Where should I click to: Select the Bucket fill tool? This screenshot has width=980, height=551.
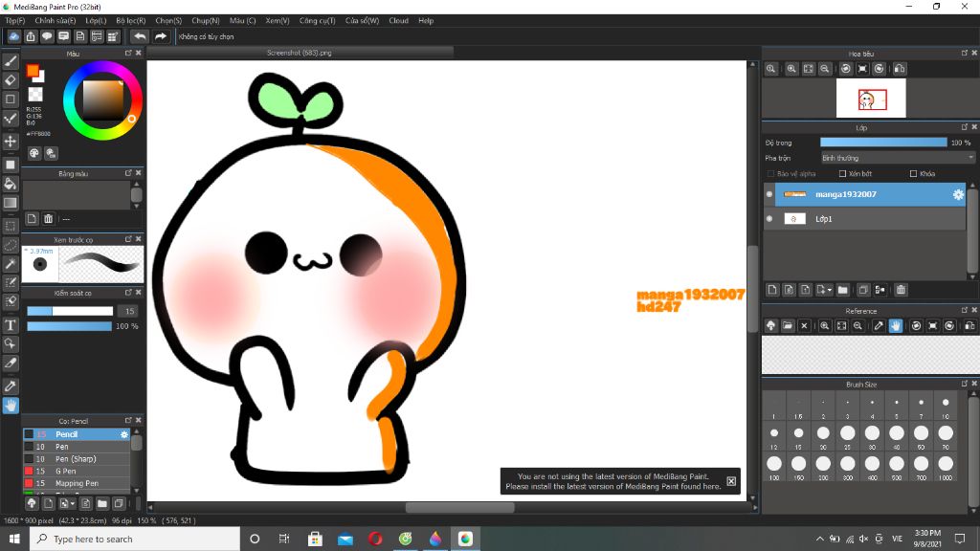(11, 184)
